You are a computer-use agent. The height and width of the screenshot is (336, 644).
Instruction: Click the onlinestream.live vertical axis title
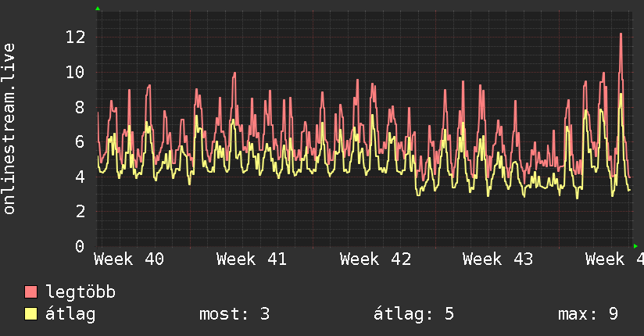pos(9,129)
